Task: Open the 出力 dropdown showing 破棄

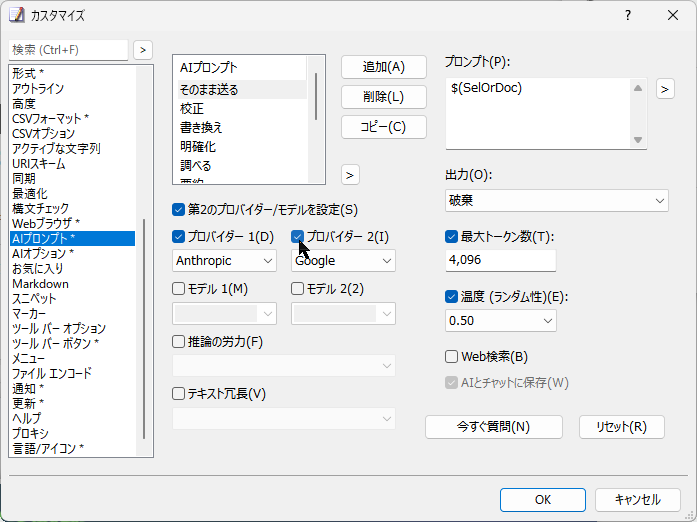Action: click(557, 201)
